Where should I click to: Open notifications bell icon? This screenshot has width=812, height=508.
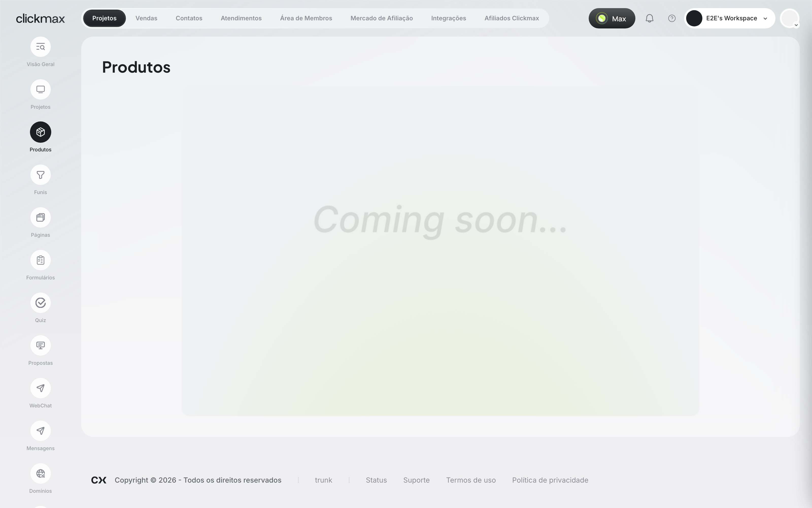click(x=650, y=18)
